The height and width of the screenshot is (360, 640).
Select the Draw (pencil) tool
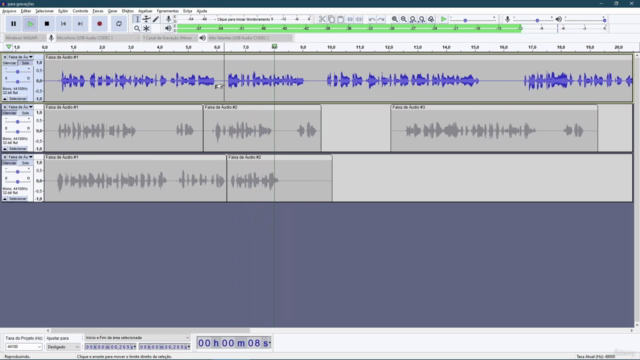coord(156,19)
